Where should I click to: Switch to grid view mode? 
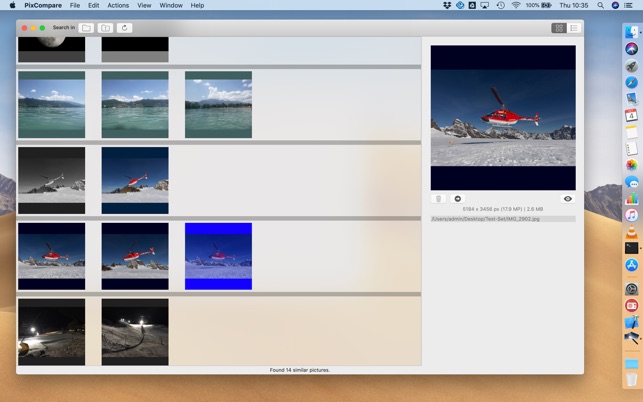click(559, 28)
